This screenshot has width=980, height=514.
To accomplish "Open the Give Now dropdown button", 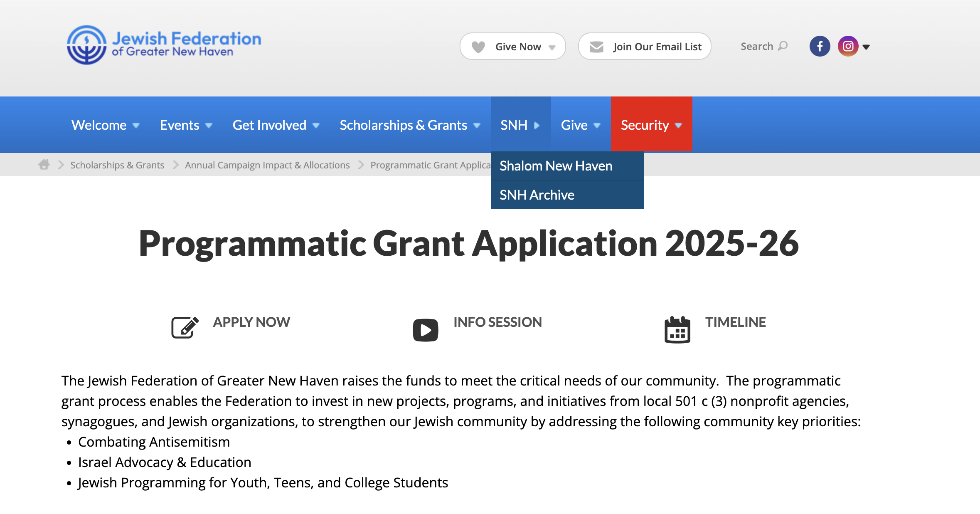I will click(512, 47).
